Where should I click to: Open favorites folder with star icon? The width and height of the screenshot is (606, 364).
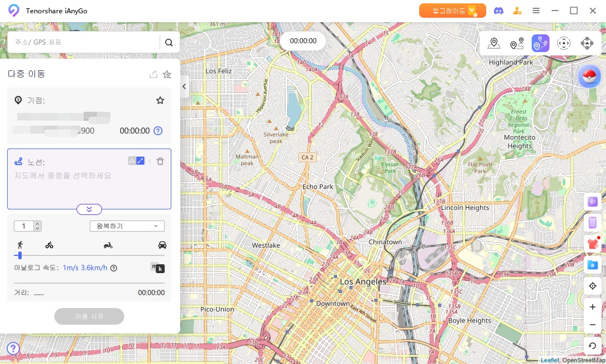pyautogui.click(x=592, y=265)
